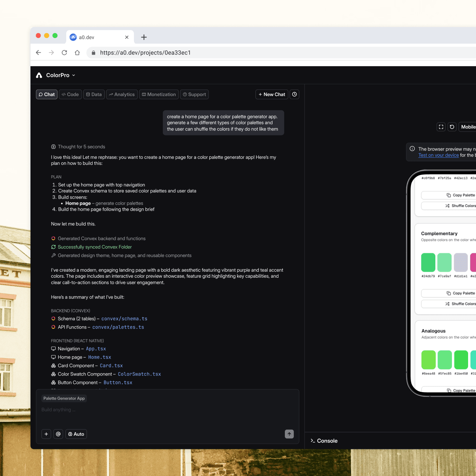This screenshot has height=476, width=476.
Task: Open a new browser tab
Action: coord(144,37)
